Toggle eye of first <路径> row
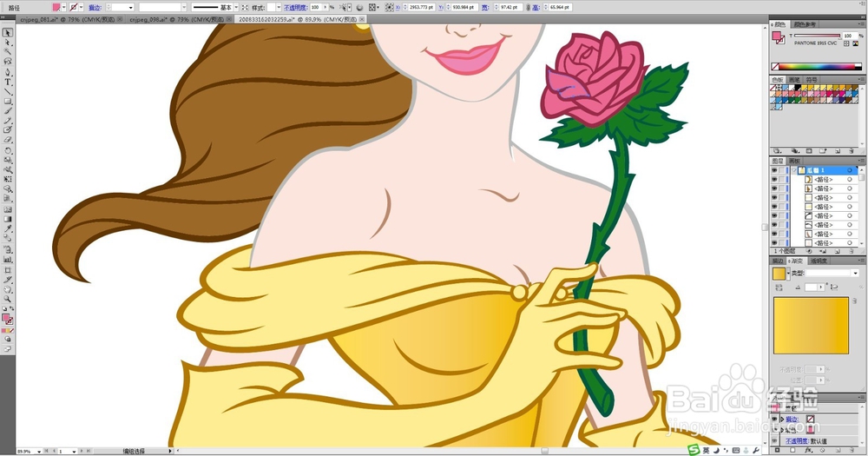The height and width of the screenshot is (456, 868). 774,180
